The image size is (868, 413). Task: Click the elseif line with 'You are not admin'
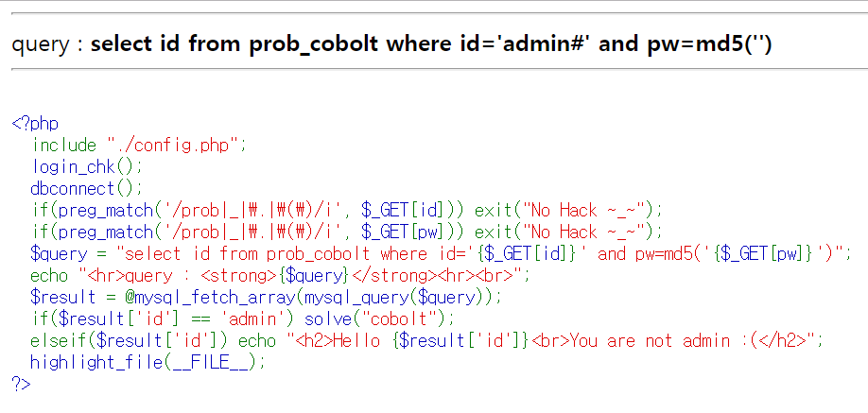[x=427, y=340]
